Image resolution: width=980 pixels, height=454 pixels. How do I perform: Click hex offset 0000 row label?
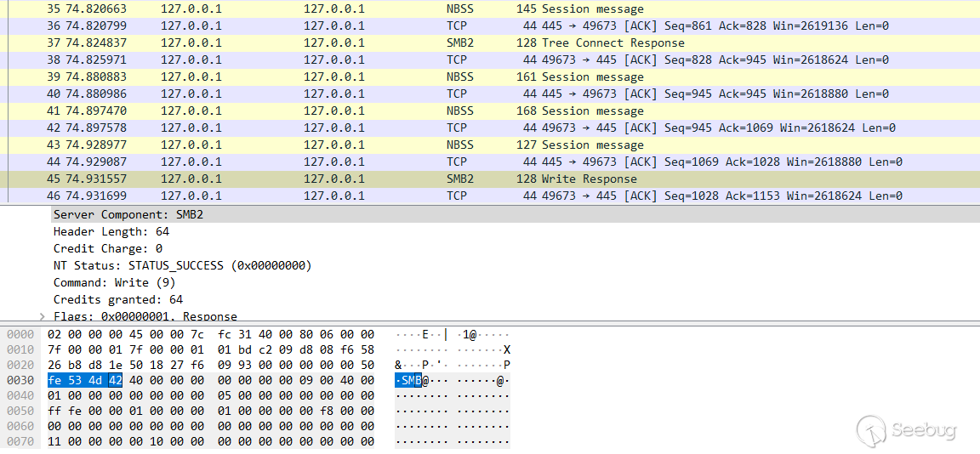tap(20, 335)
